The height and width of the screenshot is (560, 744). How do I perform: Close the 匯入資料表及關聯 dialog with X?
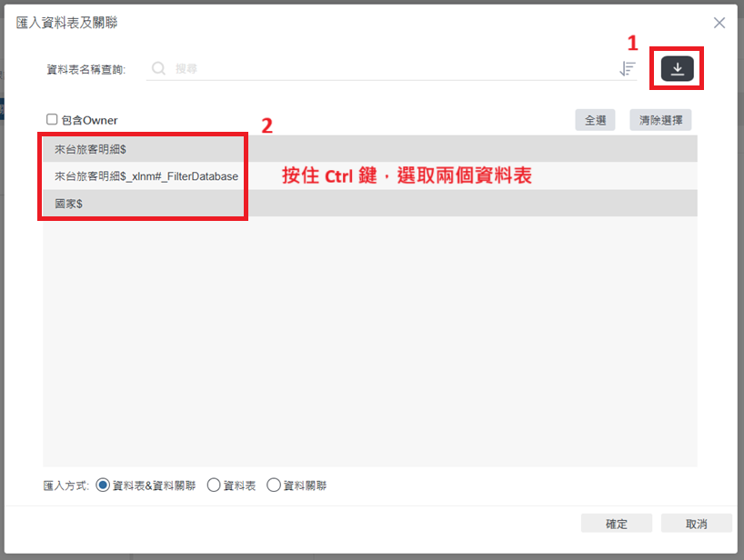tap(719, 23)
